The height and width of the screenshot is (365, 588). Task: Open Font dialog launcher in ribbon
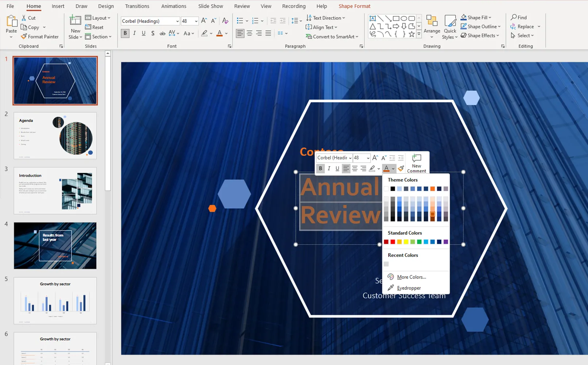click(229, 46)
